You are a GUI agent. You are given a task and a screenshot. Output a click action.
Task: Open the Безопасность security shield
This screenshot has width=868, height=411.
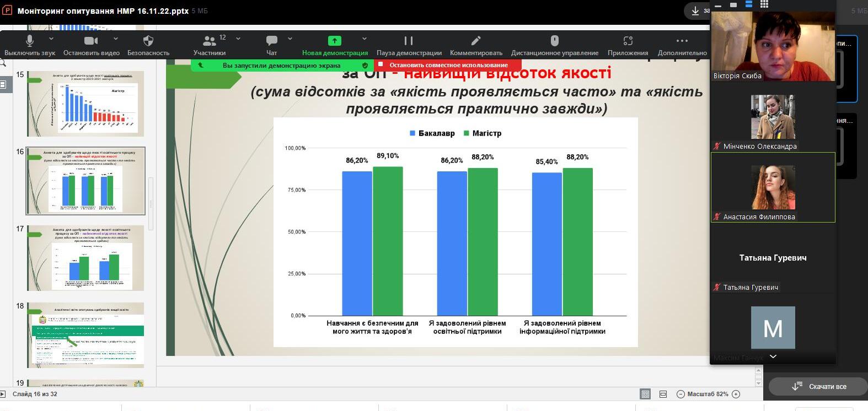click(148, 45)
